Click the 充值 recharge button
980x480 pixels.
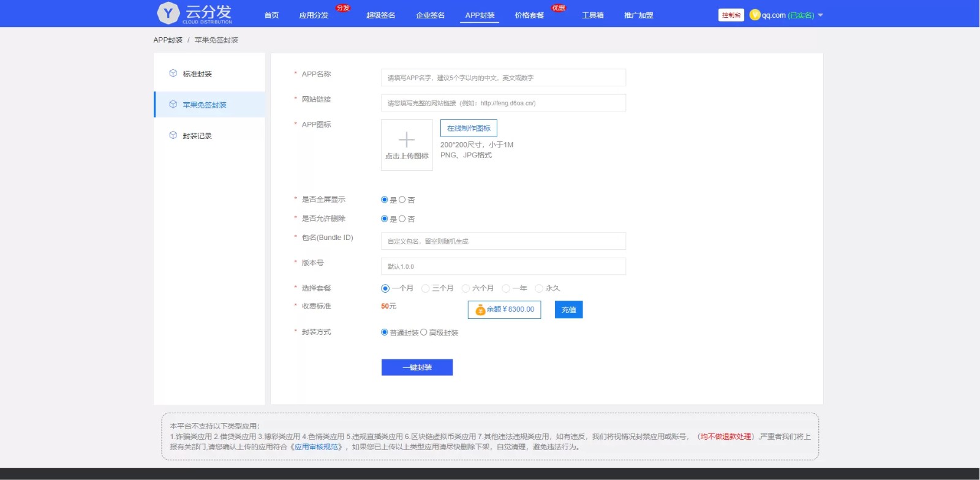click(568, 310)
